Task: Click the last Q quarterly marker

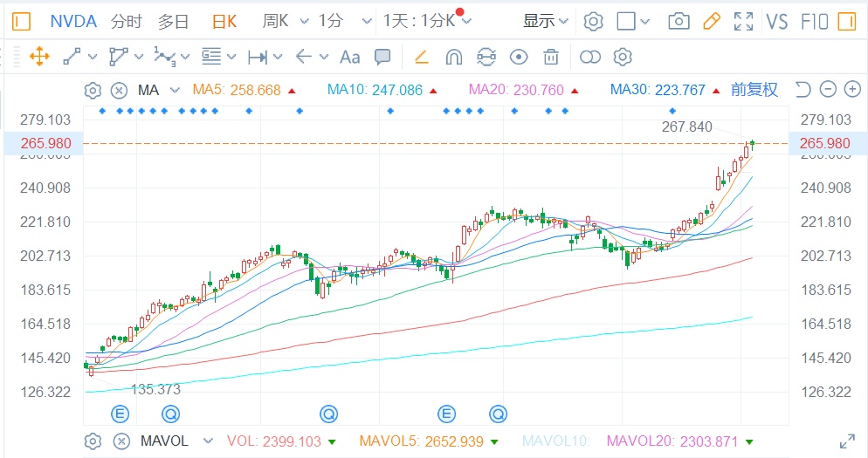Action: coord(499,414)
